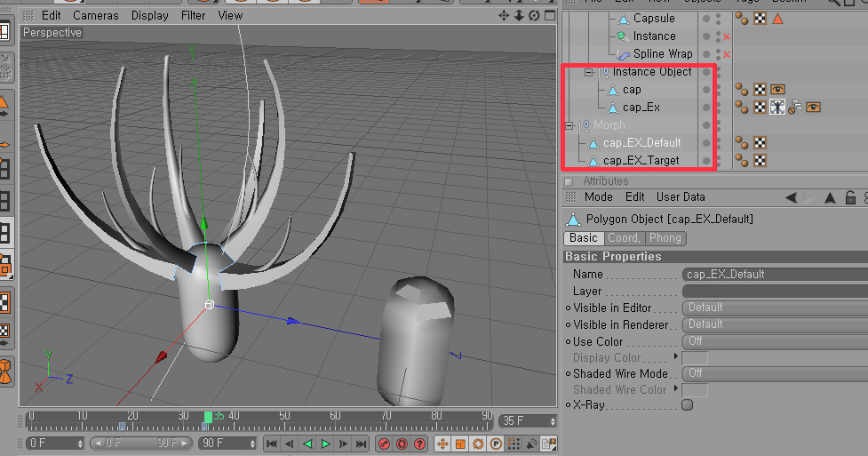Switch to the Coord. tab
Image resolution: width=868 pixels, height=456 pixels.
click(x=623, y=238)
